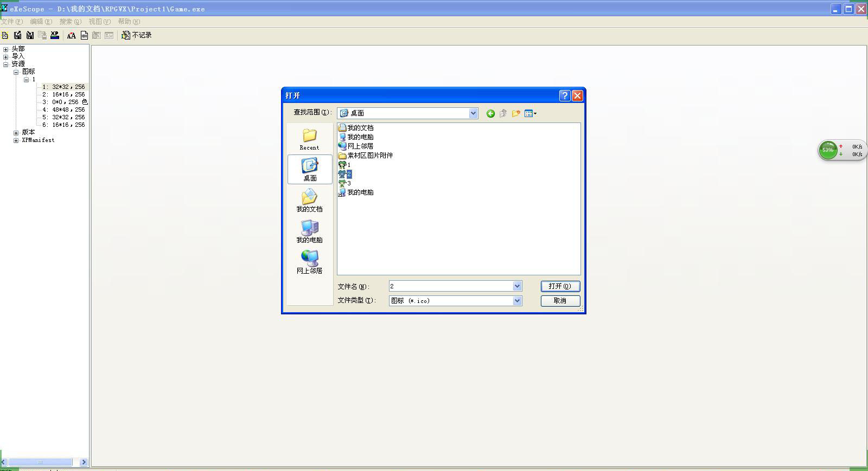Select Recent in the places bar

pos(310,139)
